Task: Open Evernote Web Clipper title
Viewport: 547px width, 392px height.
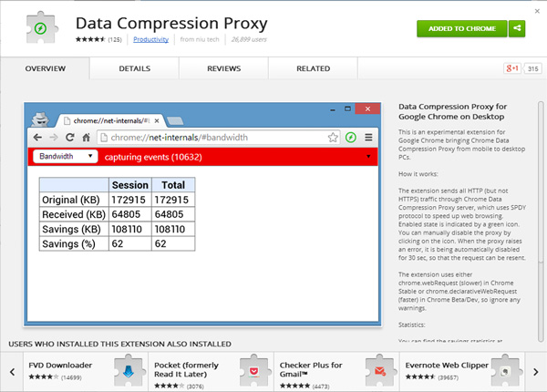Action: (x=447, y=366)
